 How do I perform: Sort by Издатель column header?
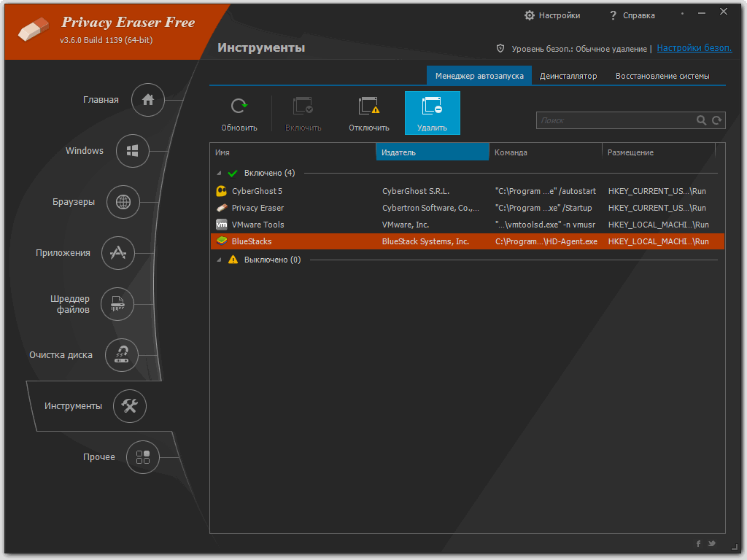pyautogui.click(x=432, y=152)
